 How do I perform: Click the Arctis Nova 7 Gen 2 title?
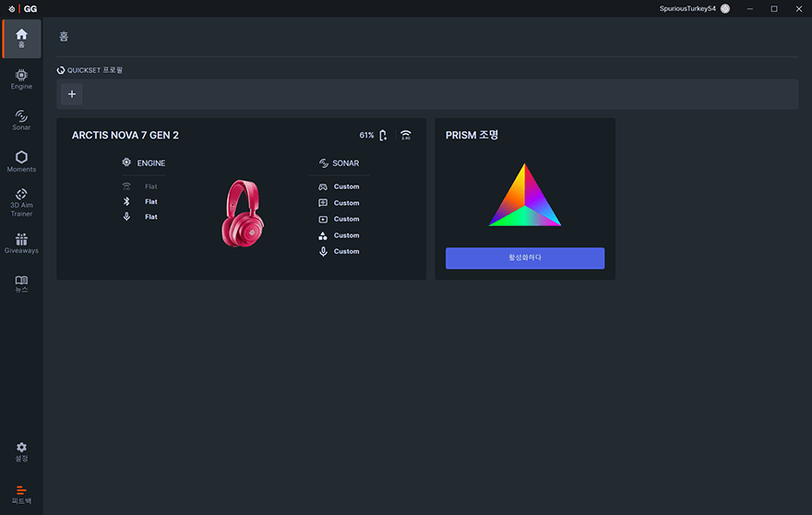tap(125, 136)
